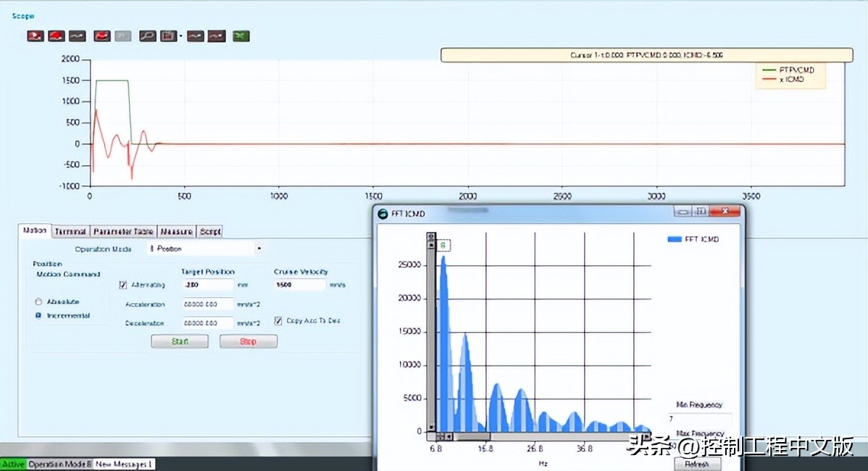This screenshot has width=868, height=471.
Task: Maximize the FFT ICMD window
Action: click(701, 211)
